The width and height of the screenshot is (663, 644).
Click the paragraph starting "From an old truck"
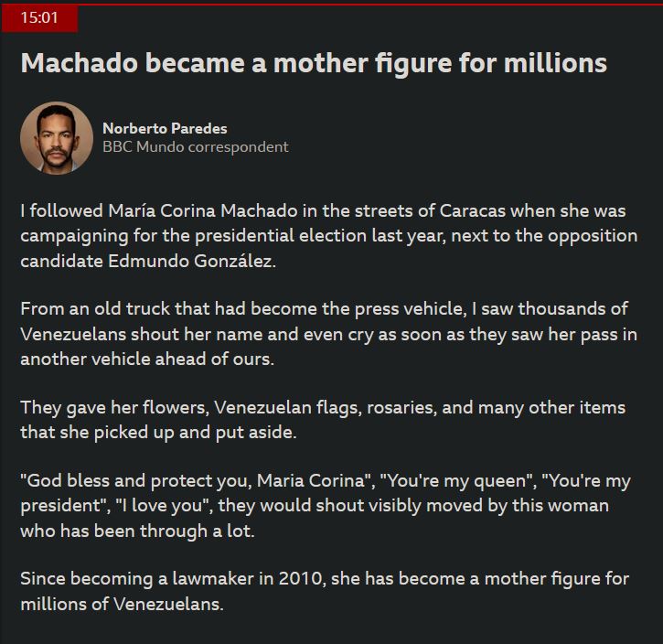click(328, 334)
